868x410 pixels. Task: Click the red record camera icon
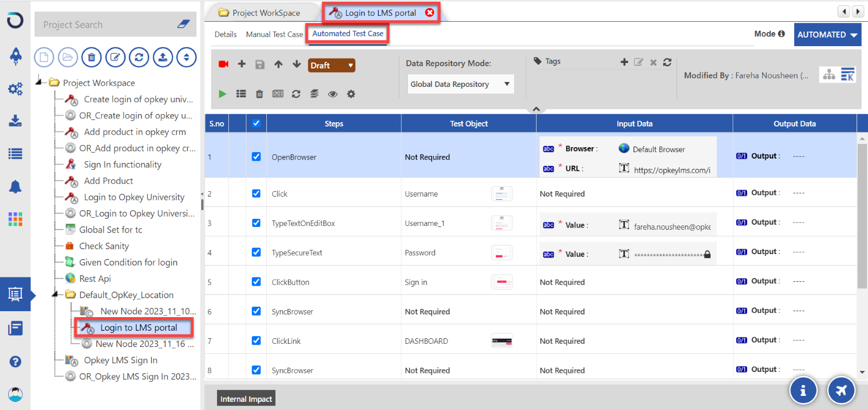point(224,64)
